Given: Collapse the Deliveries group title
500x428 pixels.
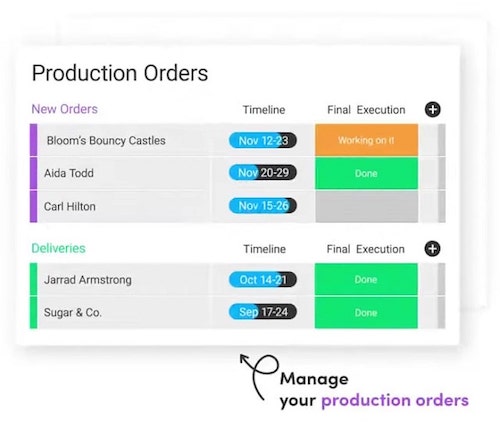Looking at the screenshot, I should [59, 248].
